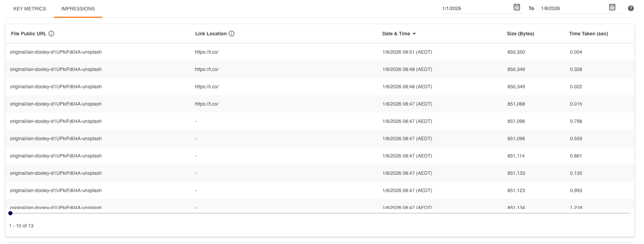Click the File Public URL column header
The image size is (644, 244).
click(29, 34)
